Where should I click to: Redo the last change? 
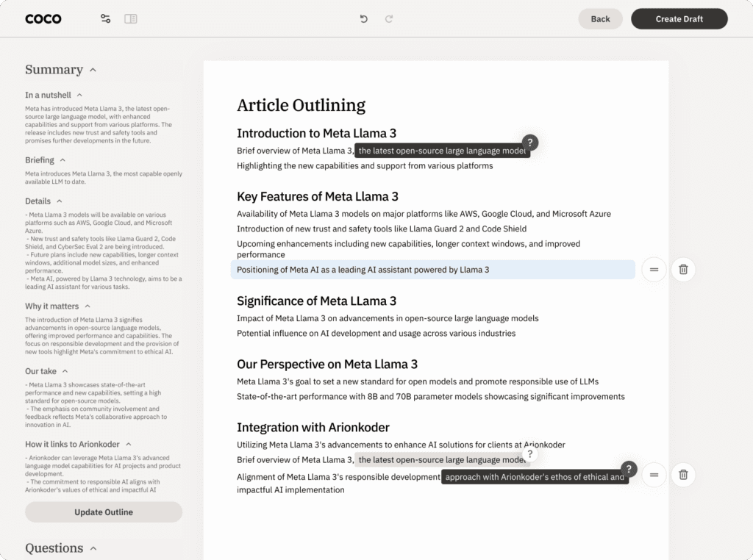(389, 18)
